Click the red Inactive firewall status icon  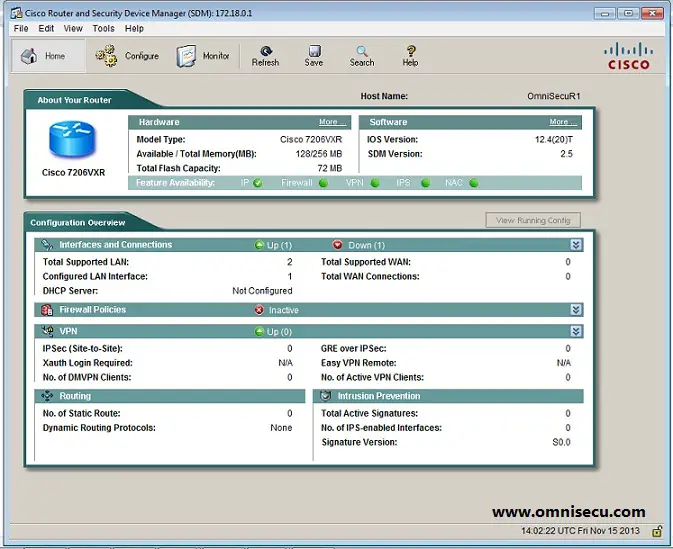tap(259, 309)
